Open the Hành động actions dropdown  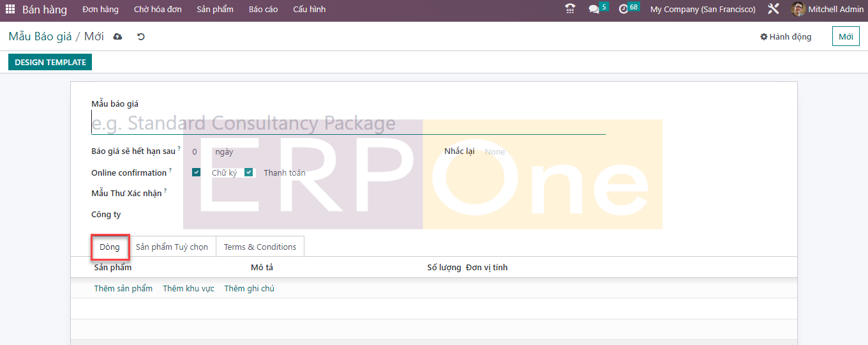click(786, 37)
